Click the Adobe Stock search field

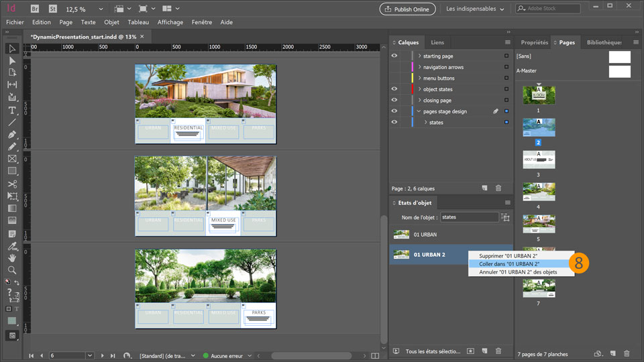[548, 8]
